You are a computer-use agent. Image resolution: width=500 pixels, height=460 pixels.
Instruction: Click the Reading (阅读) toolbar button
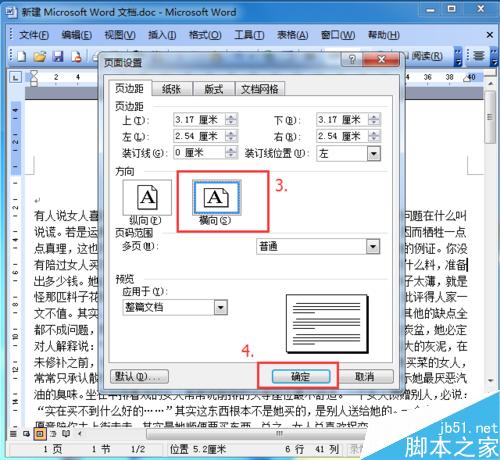click(426, 56)
